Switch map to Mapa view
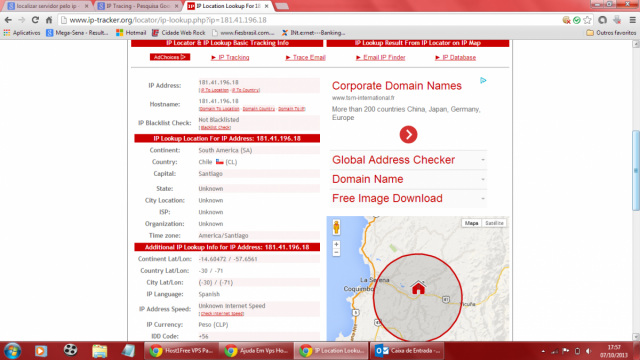 [x=471, y=223]
